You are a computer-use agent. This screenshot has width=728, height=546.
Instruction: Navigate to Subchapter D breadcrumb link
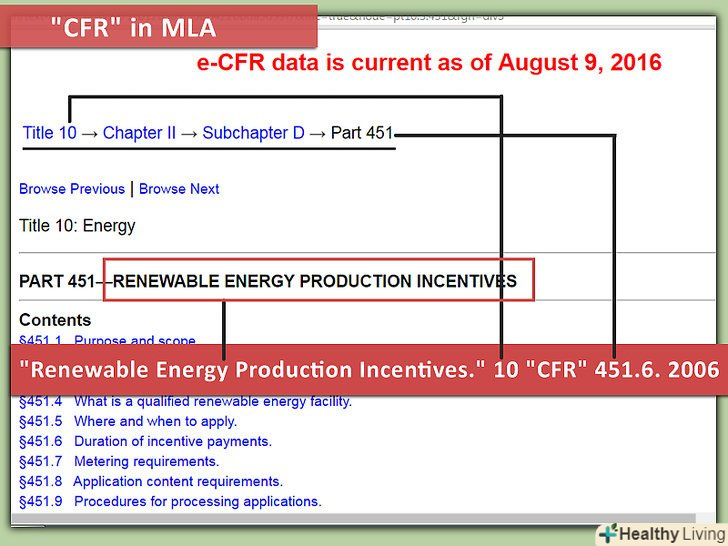(253, 132)
